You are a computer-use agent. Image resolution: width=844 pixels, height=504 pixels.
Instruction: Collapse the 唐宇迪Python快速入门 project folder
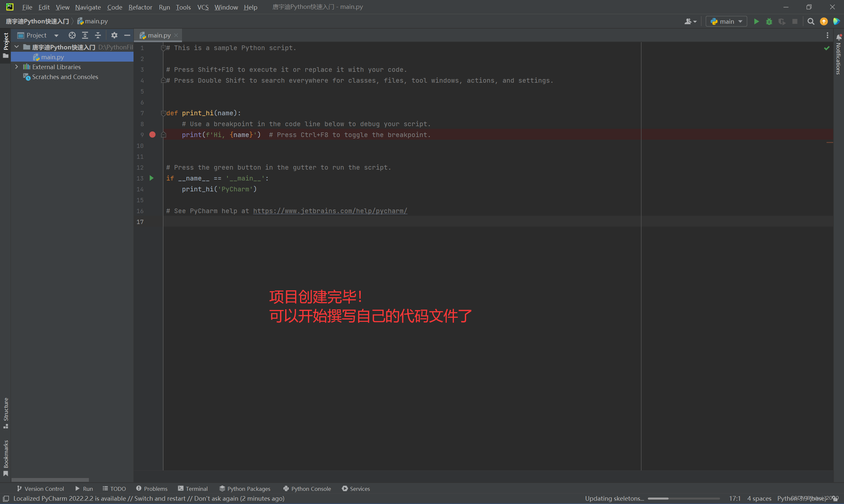(x=17, y=46)
